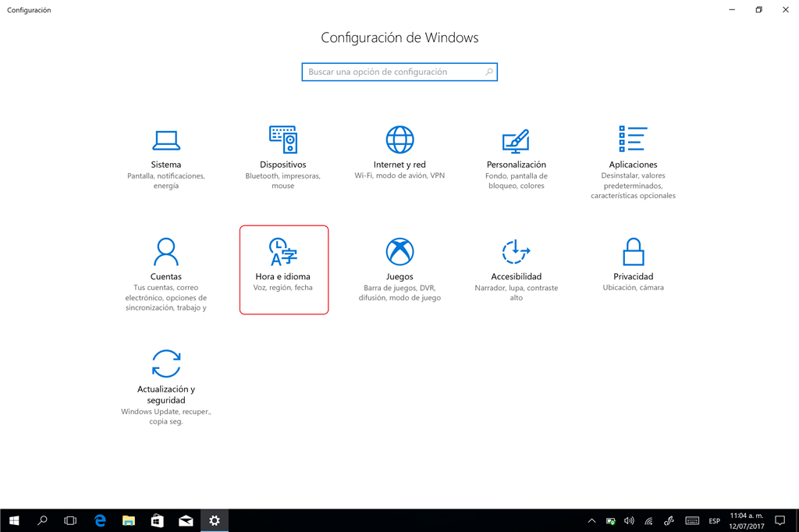Open the Sistema laptop icon
Viewport: 799px width, 532px height.
coord(166,140)
